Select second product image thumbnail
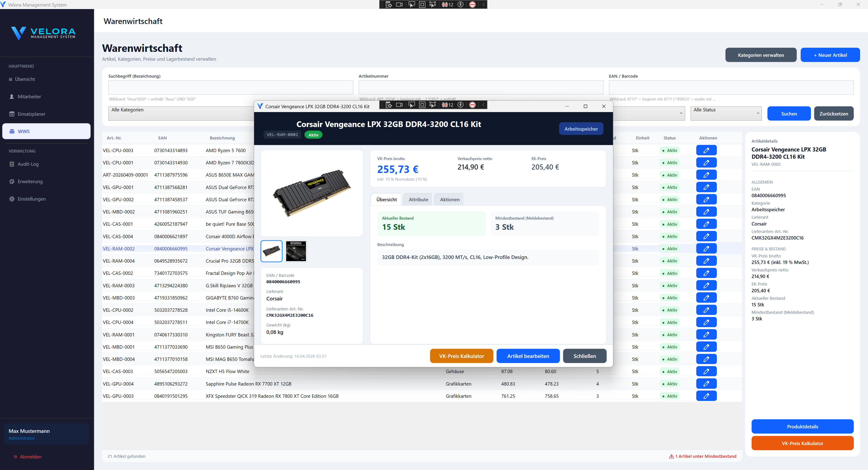Image resolution: width=868 pixels, height=470 pixels. [x=296, y=251]
